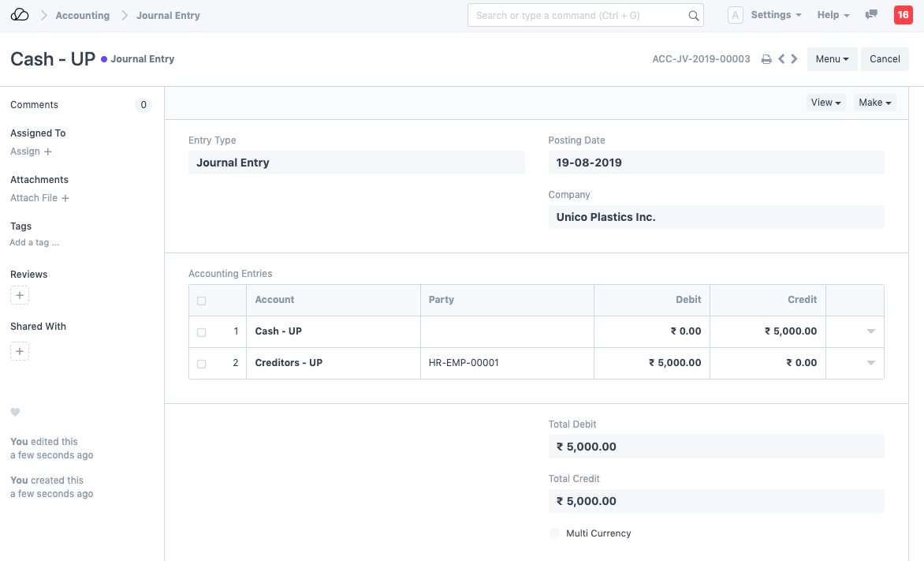Screen dimensions: 924x561
Task: Check the Creditors - UP row checkbox
Action: (201, 364)
